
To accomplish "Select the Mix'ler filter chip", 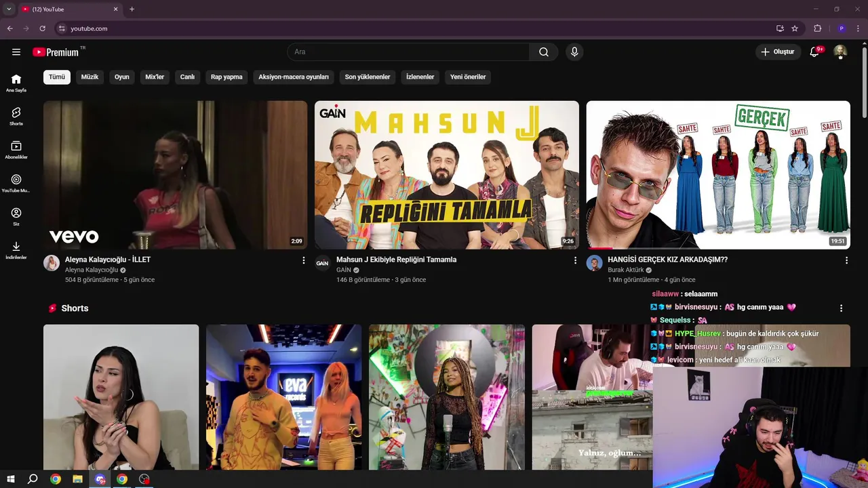I will [x=155, y=77].
